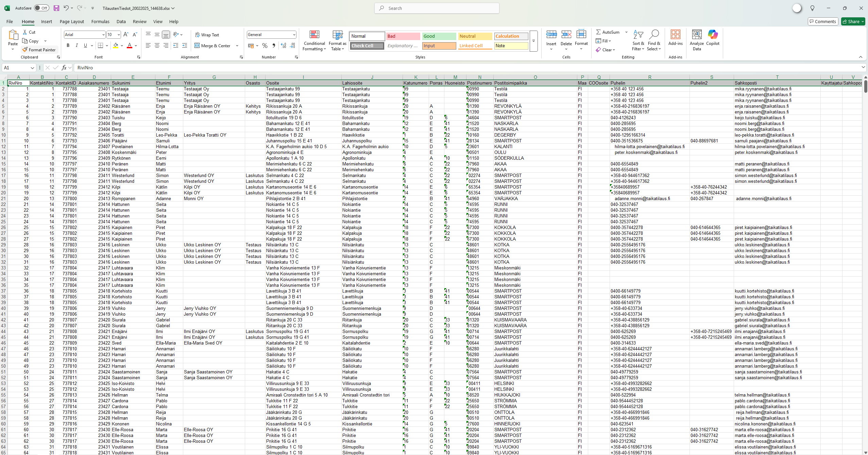Expand the font name dropdown showing Arial
The image size is (868, 455).
pos(103,35)
